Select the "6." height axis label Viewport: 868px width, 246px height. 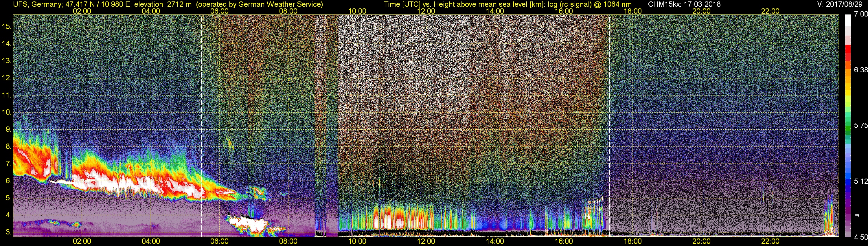pos(8,181)
